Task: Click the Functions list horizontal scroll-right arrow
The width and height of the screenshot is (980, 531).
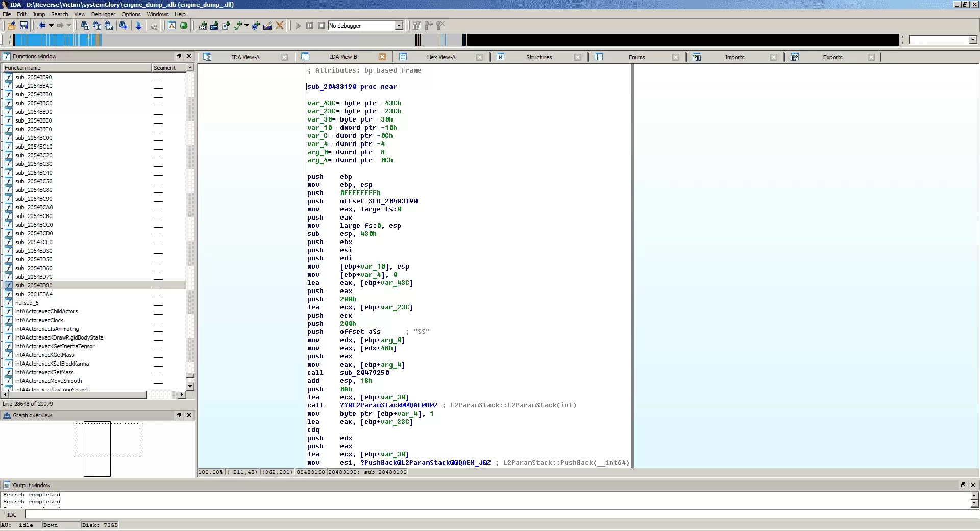Action: (x=182, y=395)
